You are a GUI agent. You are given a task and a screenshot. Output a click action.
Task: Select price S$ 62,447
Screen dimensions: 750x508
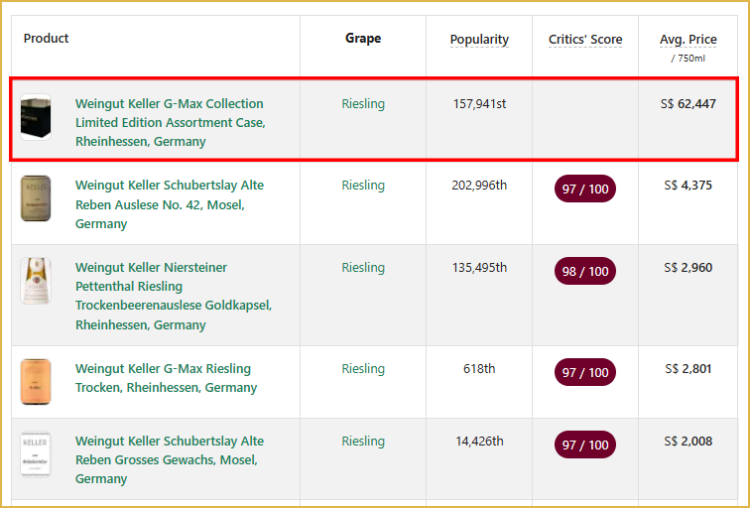pyautogui.click(x=688, y=104)
